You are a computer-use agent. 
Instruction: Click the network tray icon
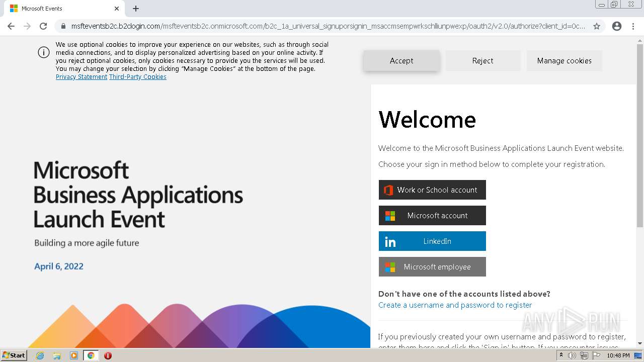coord(584,355)
